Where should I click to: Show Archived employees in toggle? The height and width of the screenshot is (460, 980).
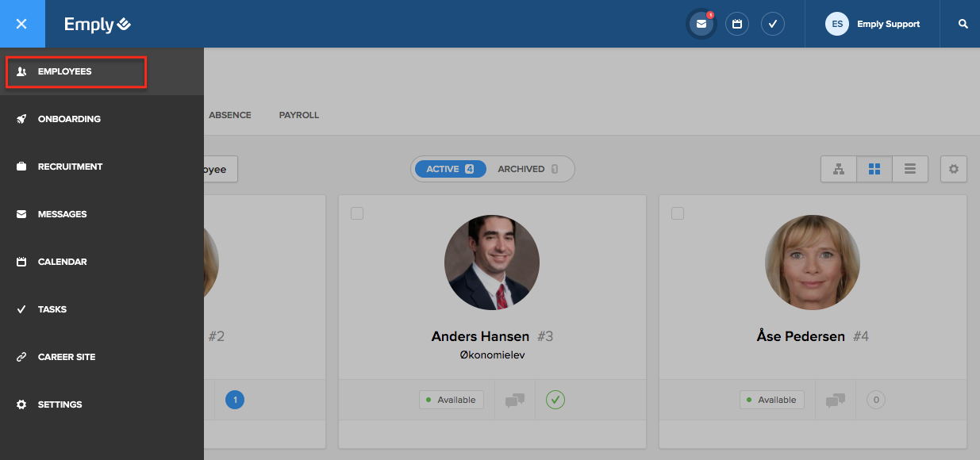point(527,169)
